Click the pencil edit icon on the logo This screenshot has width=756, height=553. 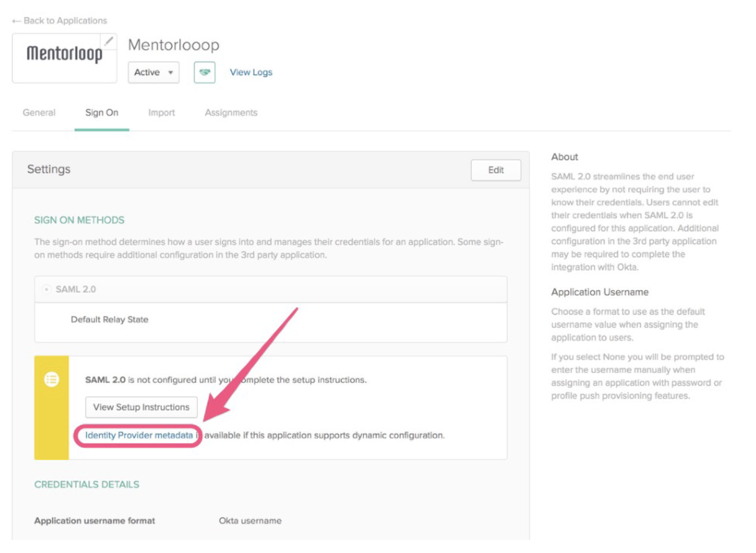tap(109, 41)
